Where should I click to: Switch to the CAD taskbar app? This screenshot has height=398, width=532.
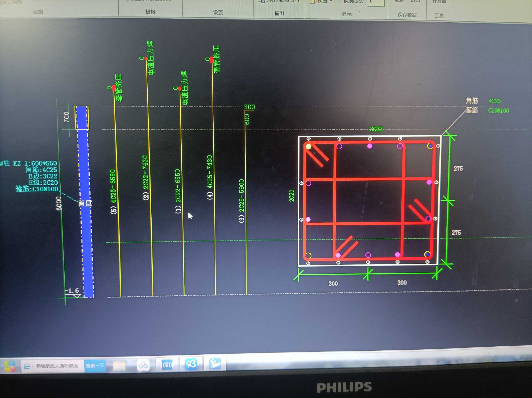pyautogui.click(x=167, y=364)
